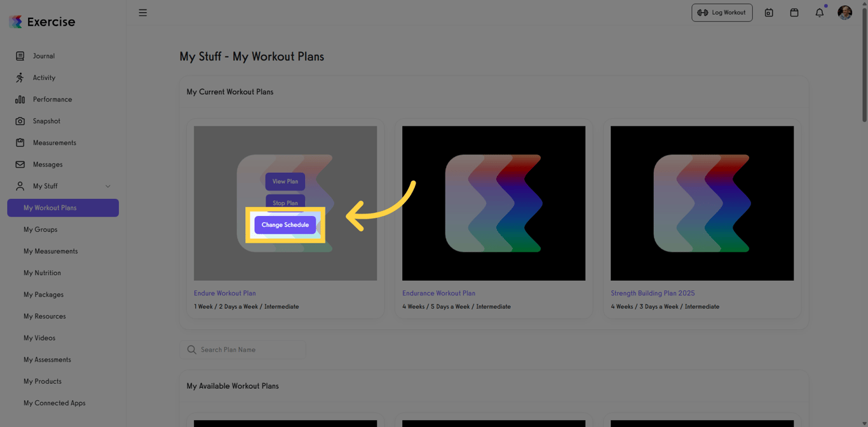
Task: Open My Resources submenu item
Action: click(x=44, y=316)
